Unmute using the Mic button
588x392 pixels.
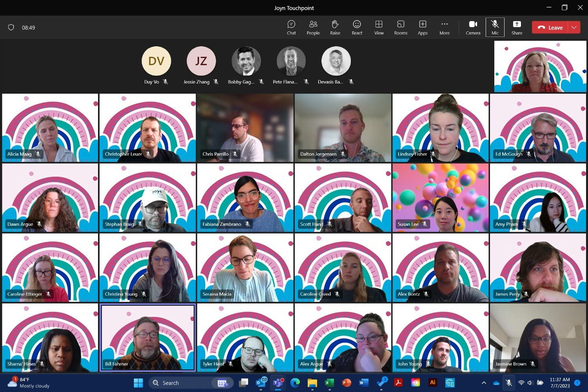coord(495,27)
